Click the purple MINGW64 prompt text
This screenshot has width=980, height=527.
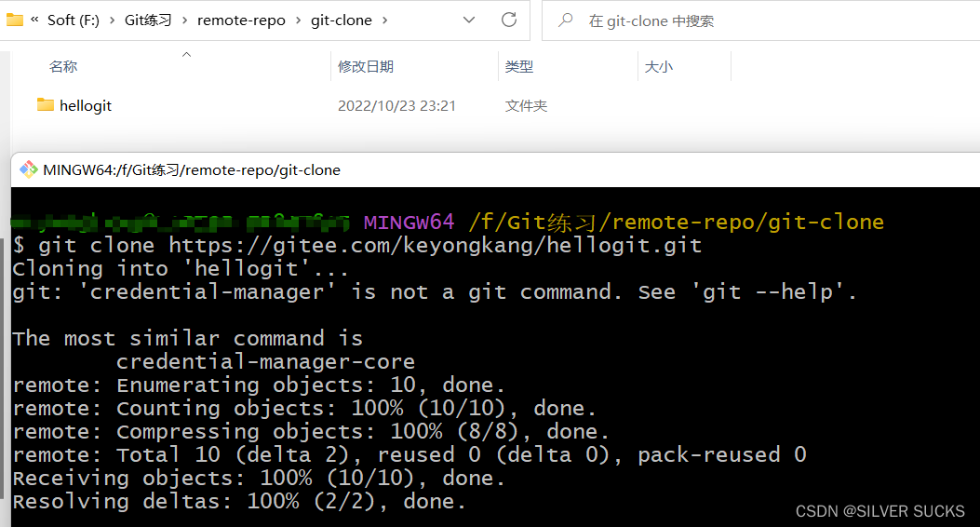coord(409,222)
